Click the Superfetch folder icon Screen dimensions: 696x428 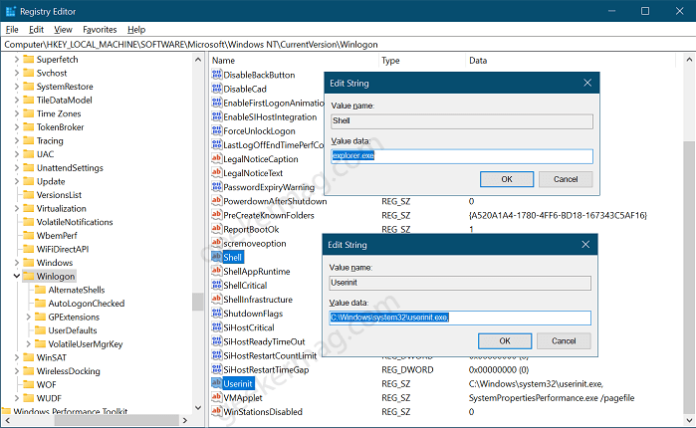27,59
